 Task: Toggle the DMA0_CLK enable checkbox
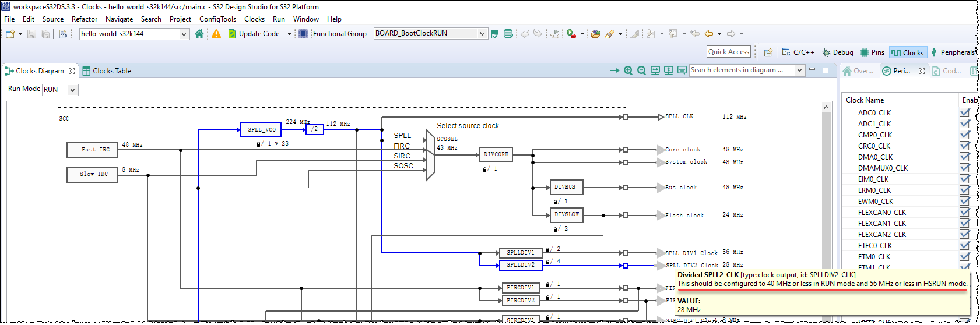coord(965,157)
